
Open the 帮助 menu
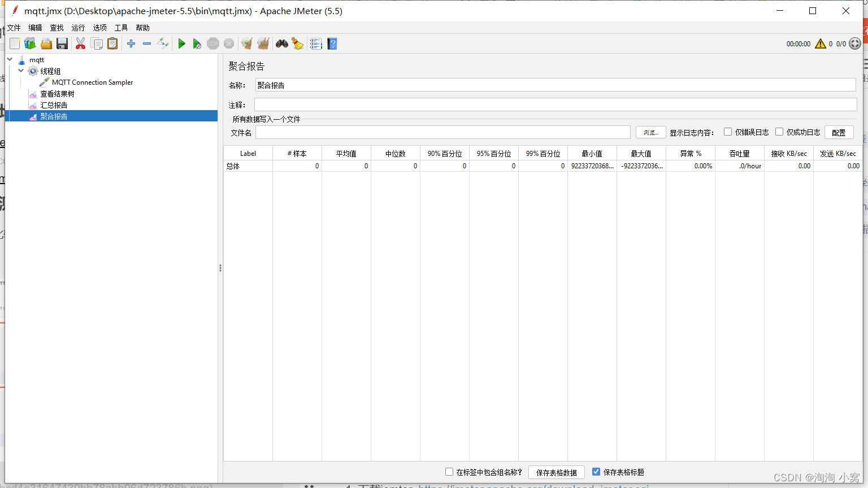[x=143, y=28]
